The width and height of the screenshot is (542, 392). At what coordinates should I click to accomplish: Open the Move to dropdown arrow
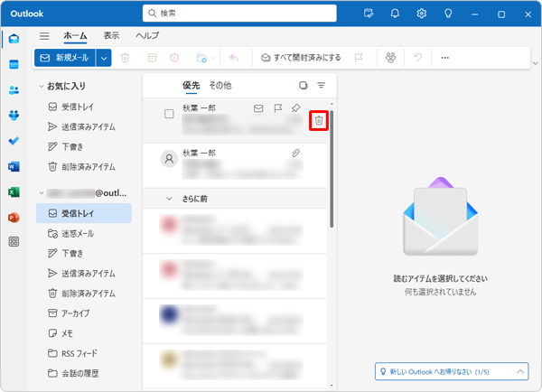pos(212,58)
